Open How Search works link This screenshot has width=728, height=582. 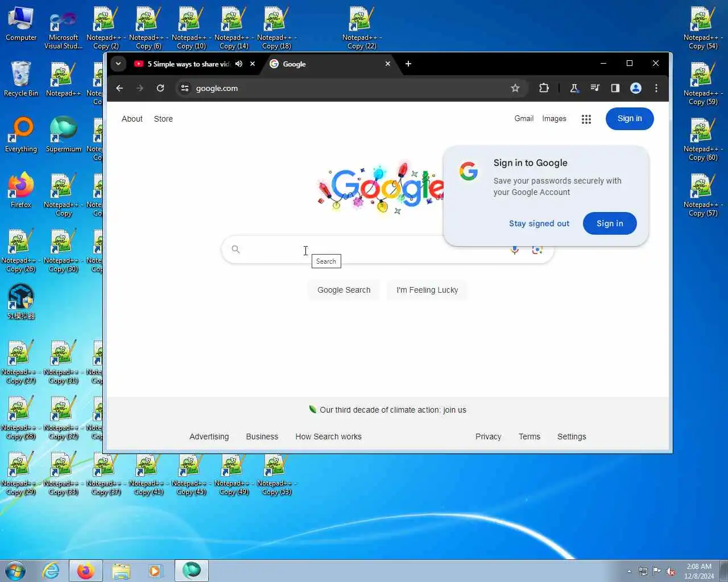(328, 436)
